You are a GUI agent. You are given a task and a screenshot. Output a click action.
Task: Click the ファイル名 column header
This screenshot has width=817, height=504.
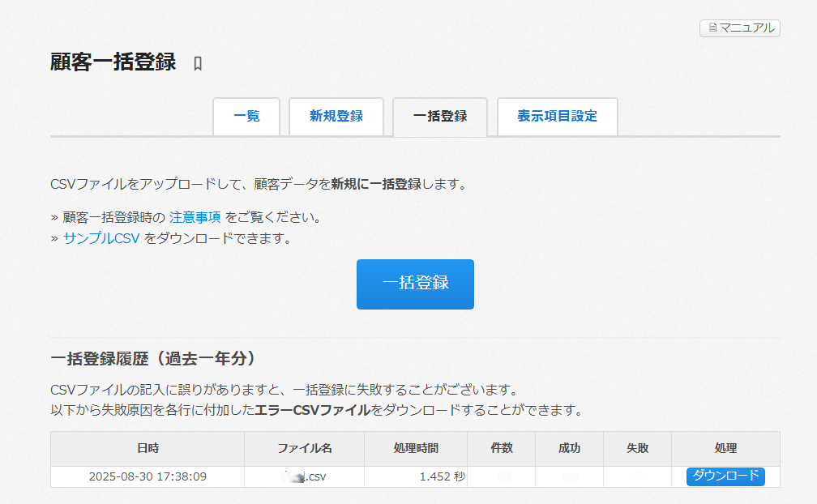[304, 449]
